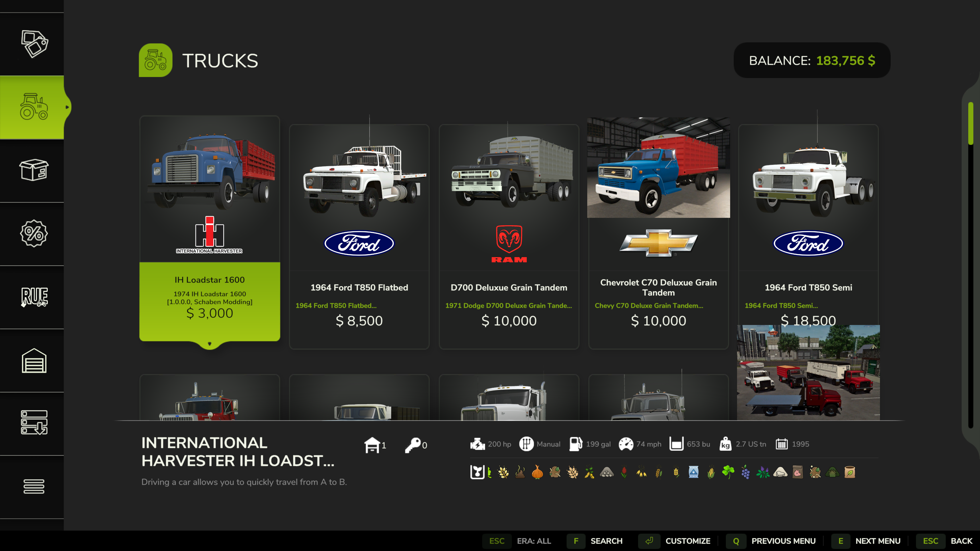This screenshot has height=551, width=980.
Task: Click the fuel pump icon
Action: coord(576,444)
